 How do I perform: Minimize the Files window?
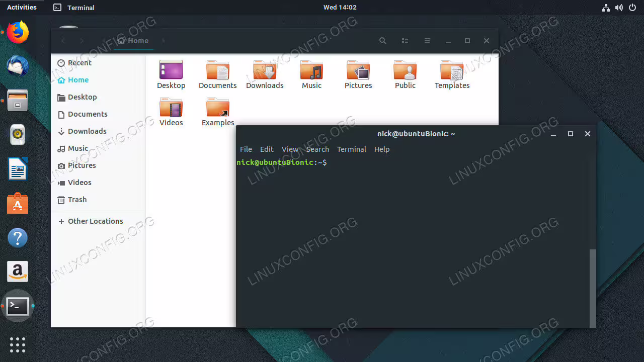click(447, 41)
